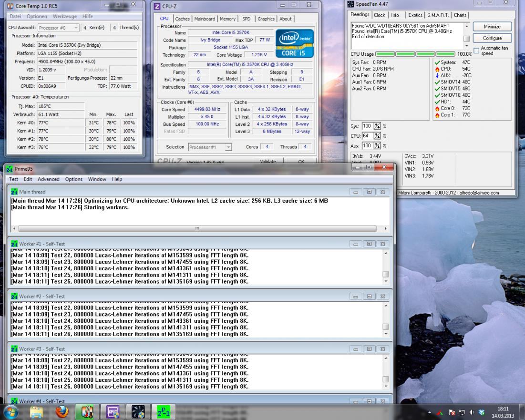Image resolution: width=525 pixels, height=420 pixels.
Task: Open Prime95 Options menu
Action: [x=73, y=179]
